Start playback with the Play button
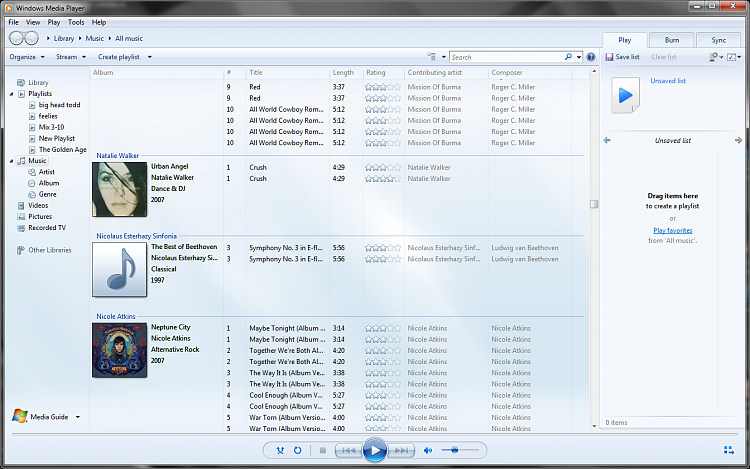This screenshot has height=469, width=750. (375, 450)
